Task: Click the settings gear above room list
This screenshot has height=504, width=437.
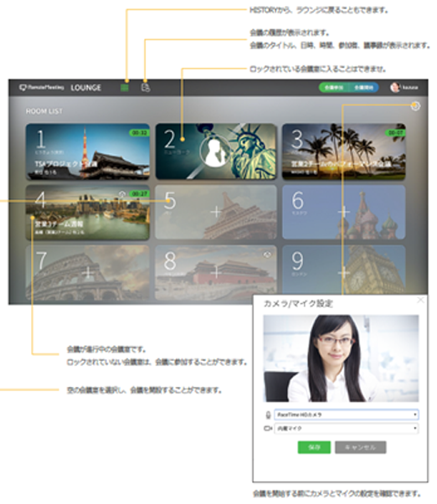Action: click(415, 105)
